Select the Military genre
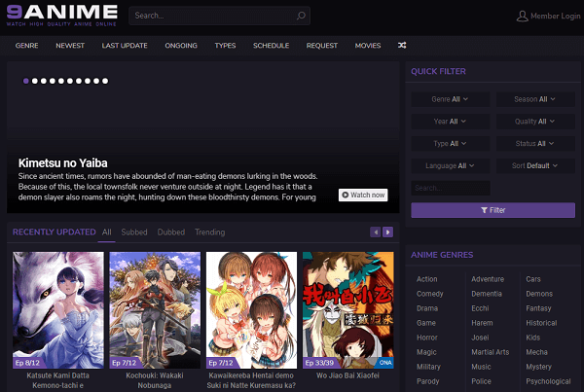Screen dimensions: 584x392 tap(428, 367)
